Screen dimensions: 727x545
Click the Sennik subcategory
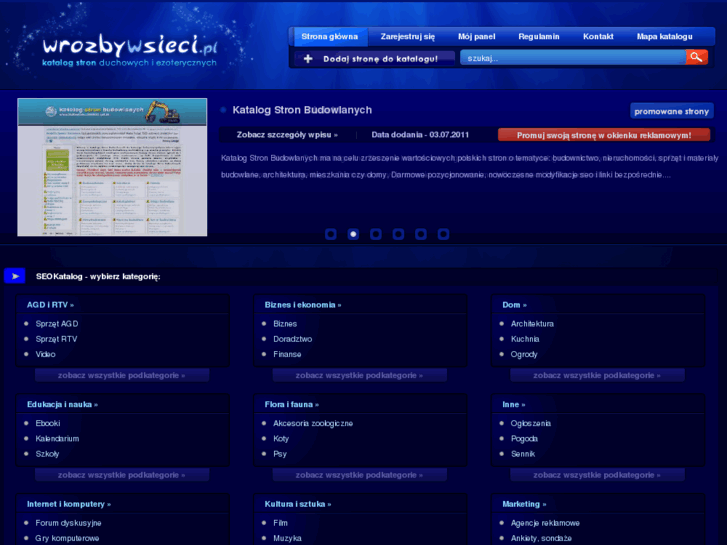[x=523, y=454]
